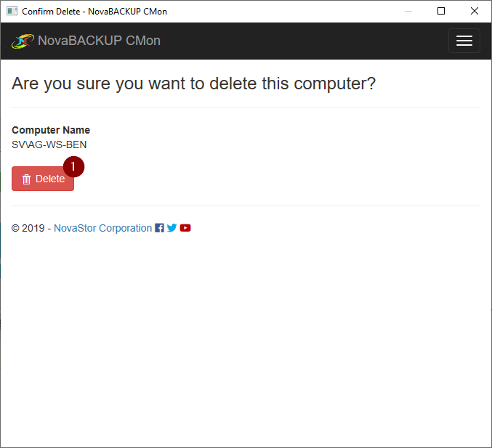Select the computer name SVAG-WS-BEN text
492x448 pixels.
pyautogui.click(x=49, y=144)
